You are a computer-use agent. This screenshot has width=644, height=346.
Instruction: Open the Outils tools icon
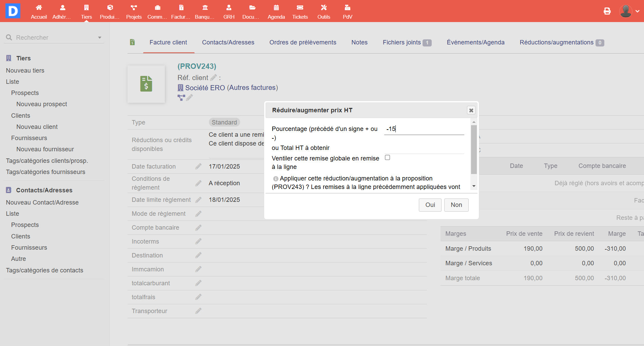point(324,8)
